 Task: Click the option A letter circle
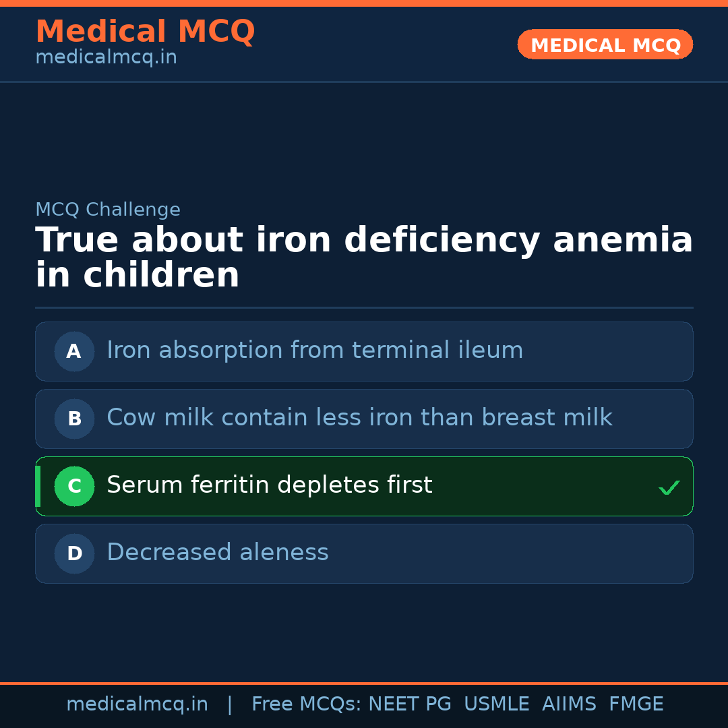click(x=74, y=351)
